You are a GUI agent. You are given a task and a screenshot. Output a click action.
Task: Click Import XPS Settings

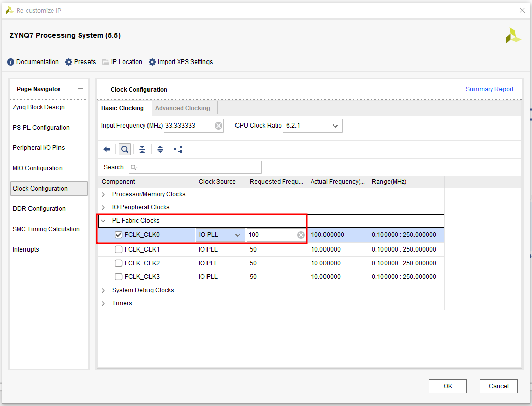tap(185, 62)
